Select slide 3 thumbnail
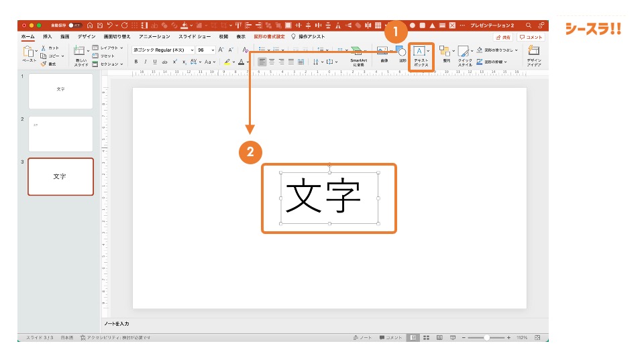The width and height of the screenshot is (644, 362). (x=61, y=176)
